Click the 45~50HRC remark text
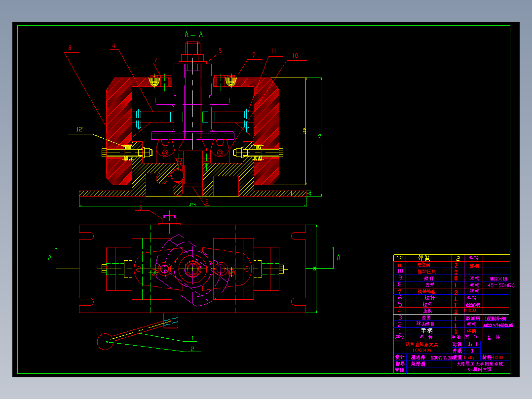The height and width of the screenshot is (399, 532). pos(501,285)
